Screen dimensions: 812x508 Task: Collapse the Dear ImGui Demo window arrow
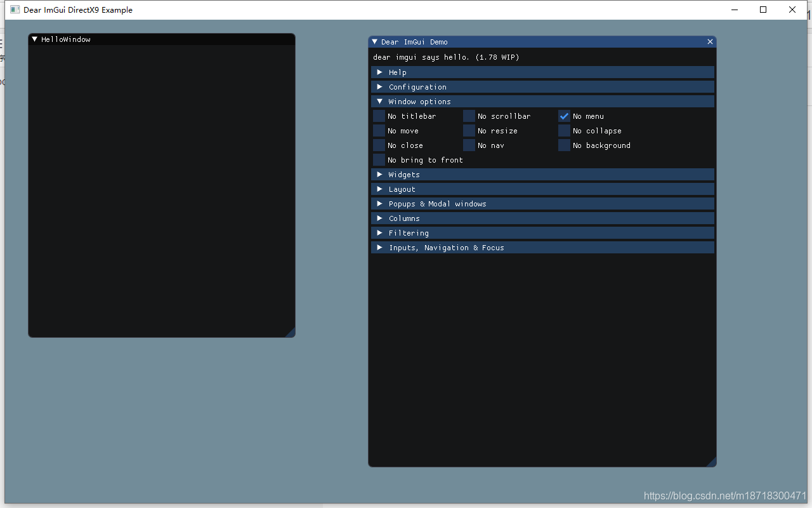pos(374,42)
